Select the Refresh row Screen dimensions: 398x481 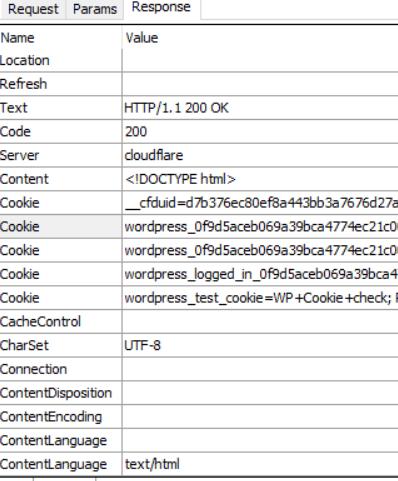pos(199,84)
